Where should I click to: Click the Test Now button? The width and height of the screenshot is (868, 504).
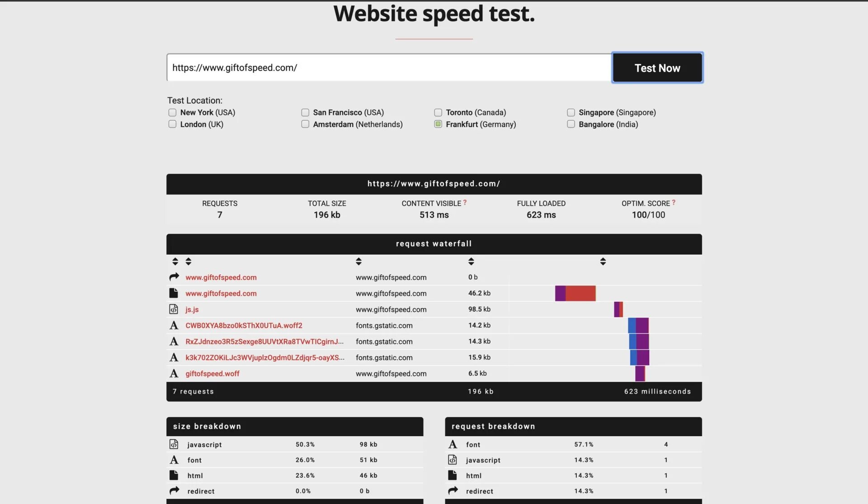pyautogui.click(x=657, y=68)
